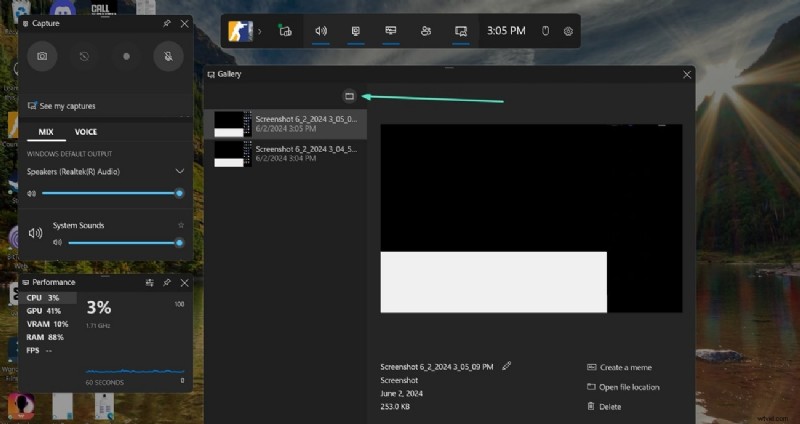Pin the Capture widget
800x424 pixels.
(x=167, y=22)
